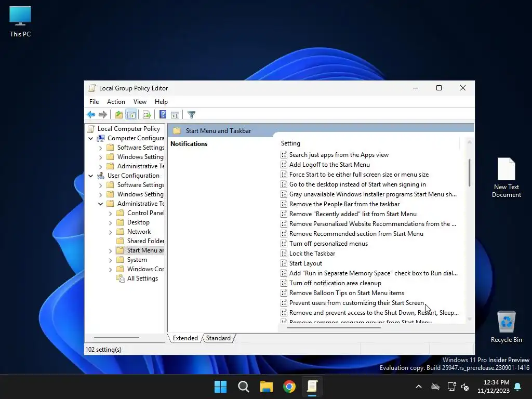Collapse the user Administrative Templates node
The width and height of the screenshot is (532, 399).
[100, 204]
